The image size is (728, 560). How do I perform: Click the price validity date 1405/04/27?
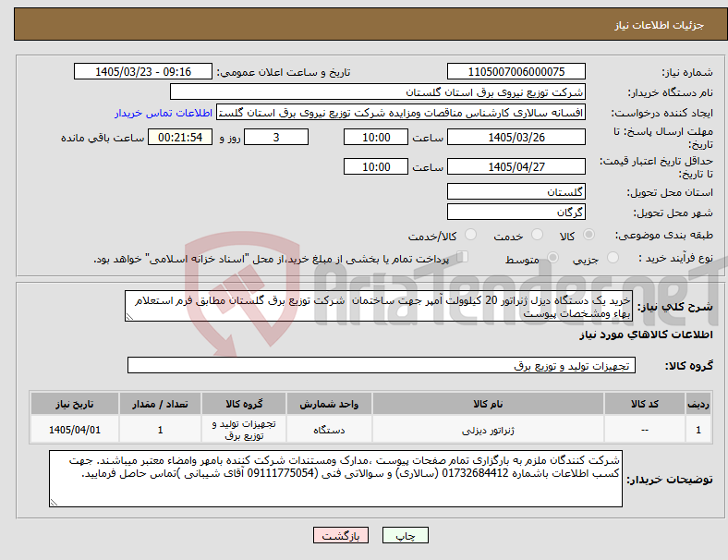click(x=516, y=166)
